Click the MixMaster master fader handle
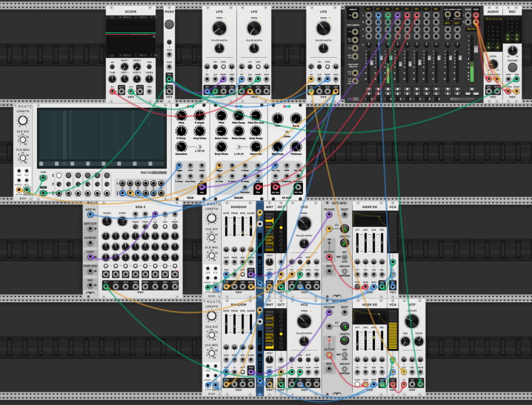Viewport: 532px width, 405px height. pos(476,49)
